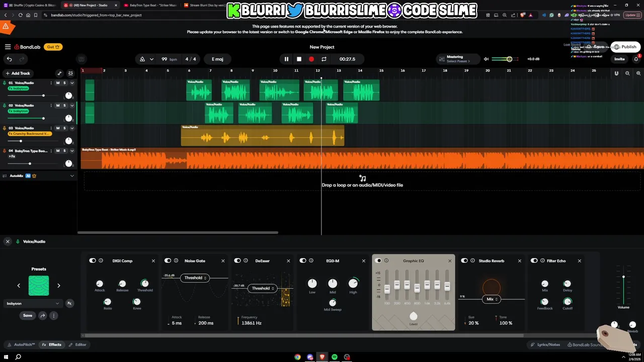This screenshot has width=644, height=362.
Task: Click the Publish button
Action: tap(625, 47)
